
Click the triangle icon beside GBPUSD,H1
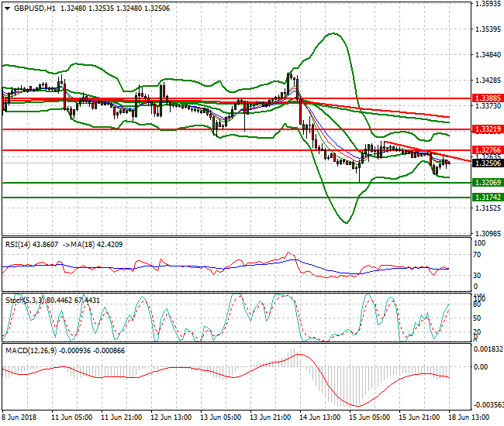pyautogui.click(x=7, y=9)
